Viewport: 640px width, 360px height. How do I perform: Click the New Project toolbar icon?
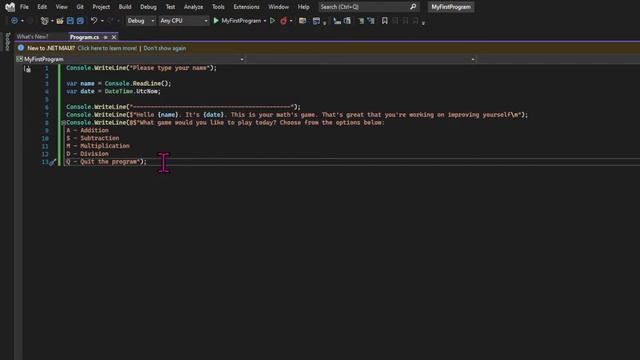click(x=44, y=21)
